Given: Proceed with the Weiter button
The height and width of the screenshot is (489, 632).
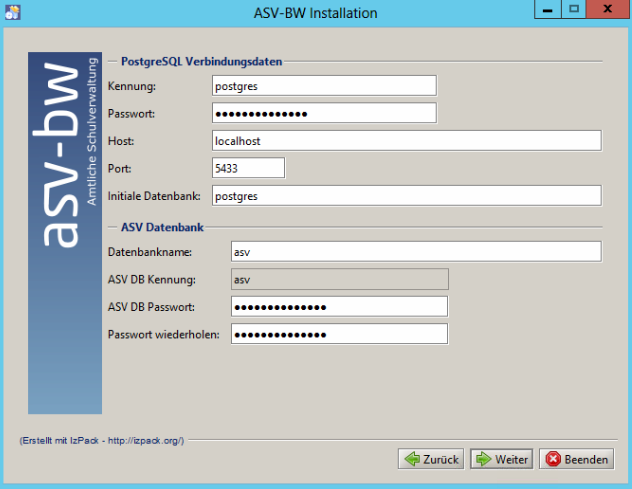Looking at the screenshot, I should [x=501, y=459].
